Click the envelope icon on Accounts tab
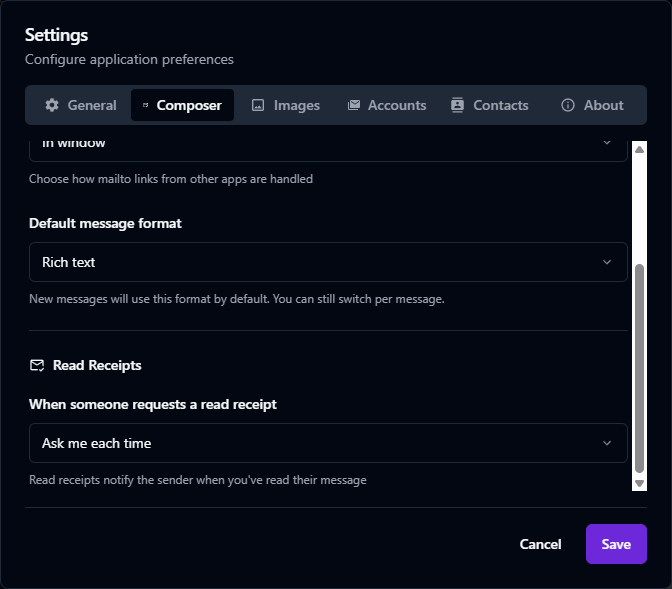Screen dimensions: 672x589 click(x=354, y=105)
